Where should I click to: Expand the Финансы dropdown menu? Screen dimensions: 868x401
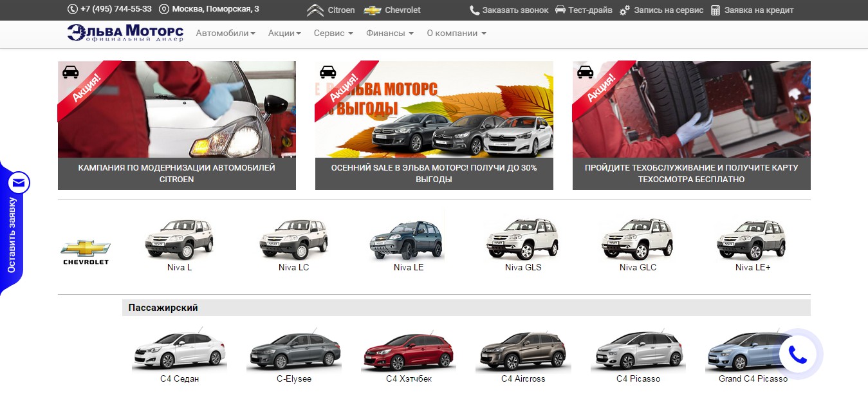(390, 33)
